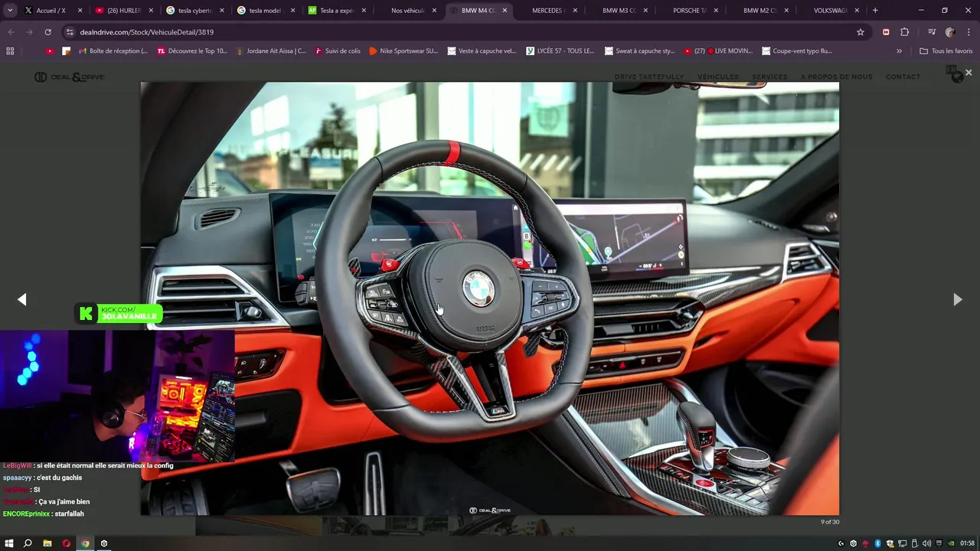This screenshot has width=980, height=551.
Task: Open Windows taskbar search
Action: [x=28, y=543]
